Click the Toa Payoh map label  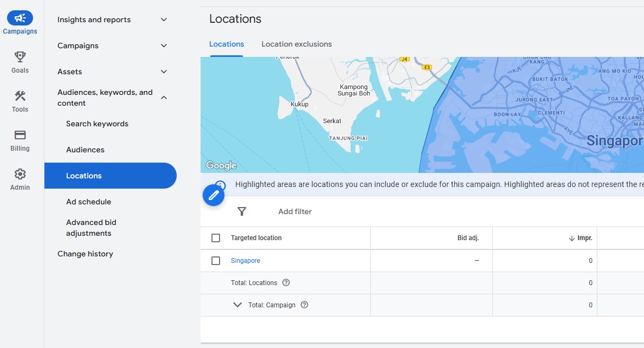click(623, 99)
